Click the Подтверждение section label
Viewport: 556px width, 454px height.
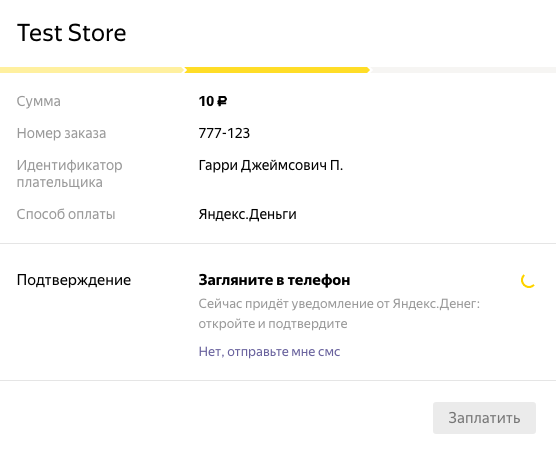point(74,280)
